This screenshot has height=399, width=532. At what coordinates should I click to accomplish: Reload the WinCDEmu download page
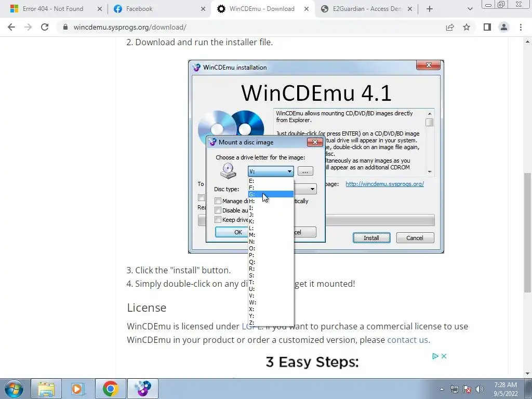click(45, 27)
